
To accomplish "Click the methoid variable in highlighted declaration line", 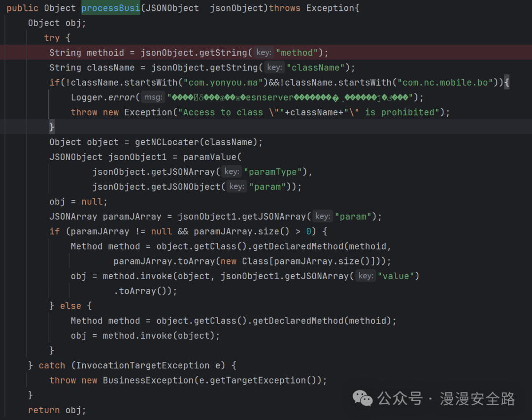I will coord(105,53).
